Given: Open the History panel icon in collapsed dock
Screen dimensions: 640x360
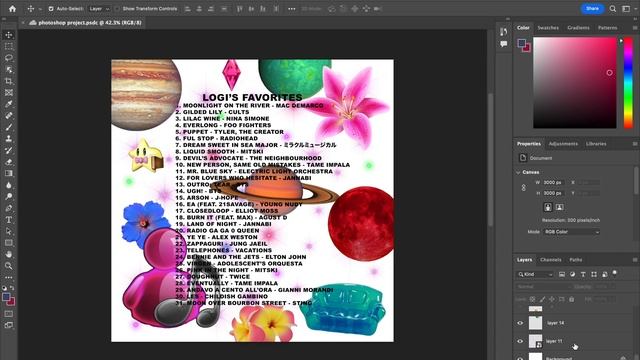Looking at the screenshot, I should click(x=504, y=31).
